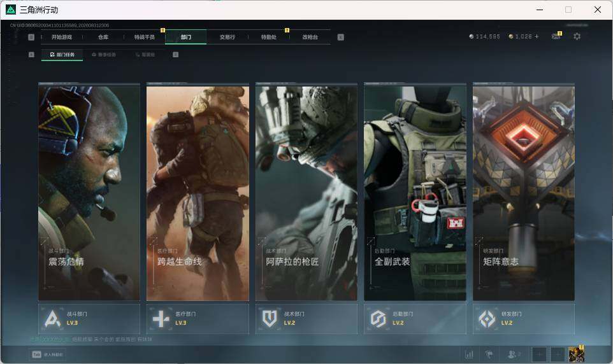613x364 pixels.
Task: Click the first empty squad slot plus
Action: point(538,354)
